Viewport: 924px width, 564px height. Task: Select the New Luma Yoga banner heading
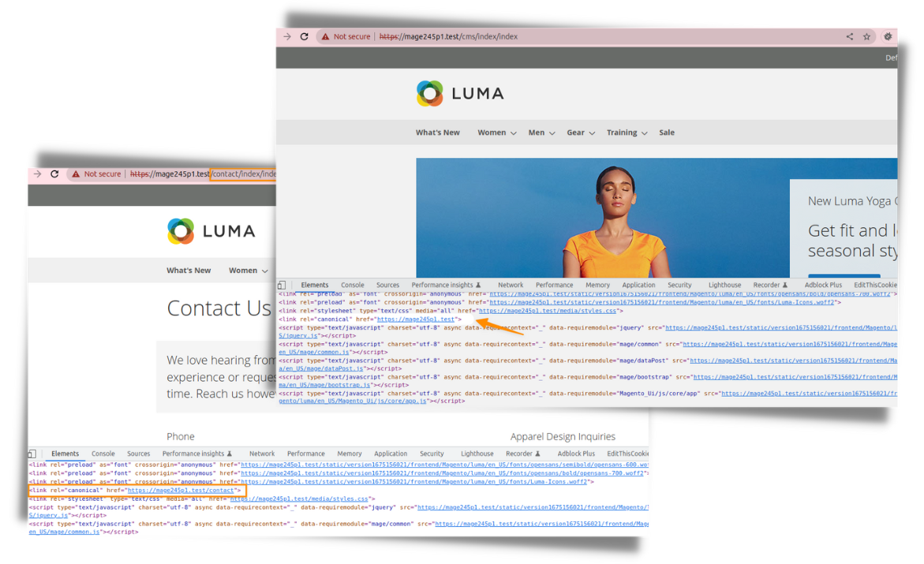pos(852,202)
